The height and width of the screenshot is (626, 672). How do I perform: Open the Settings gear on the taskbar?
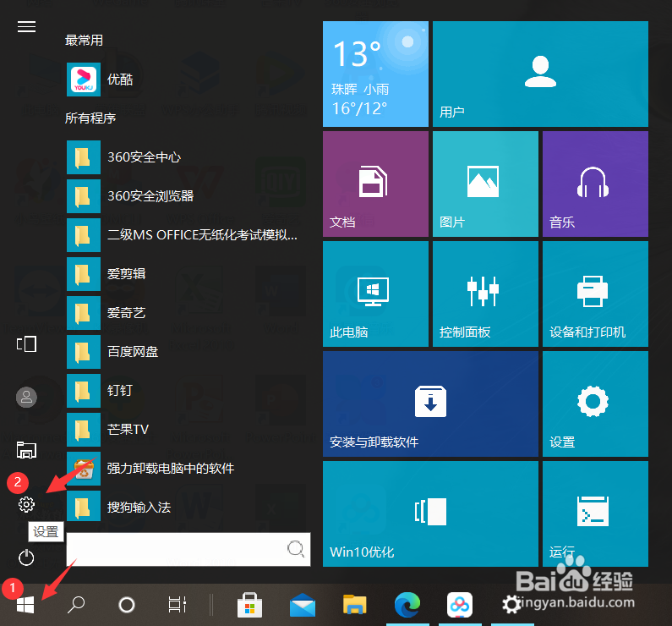click(511, 605)
